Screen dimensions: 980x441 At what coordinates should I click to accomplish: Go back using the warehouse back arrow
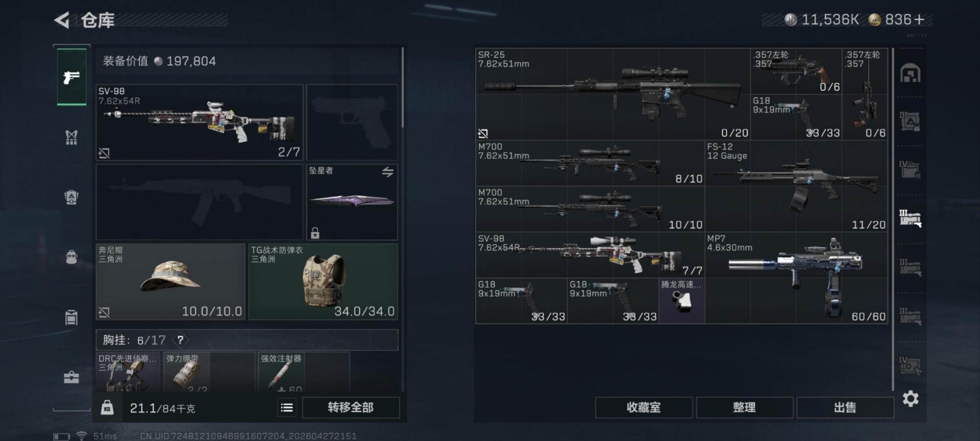coord(62,20)
